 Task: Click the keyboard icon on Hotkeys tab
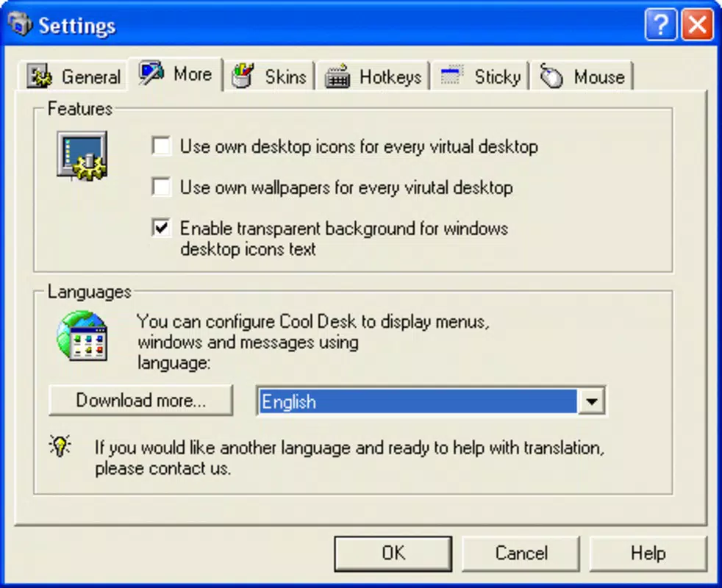coord(337,76)
